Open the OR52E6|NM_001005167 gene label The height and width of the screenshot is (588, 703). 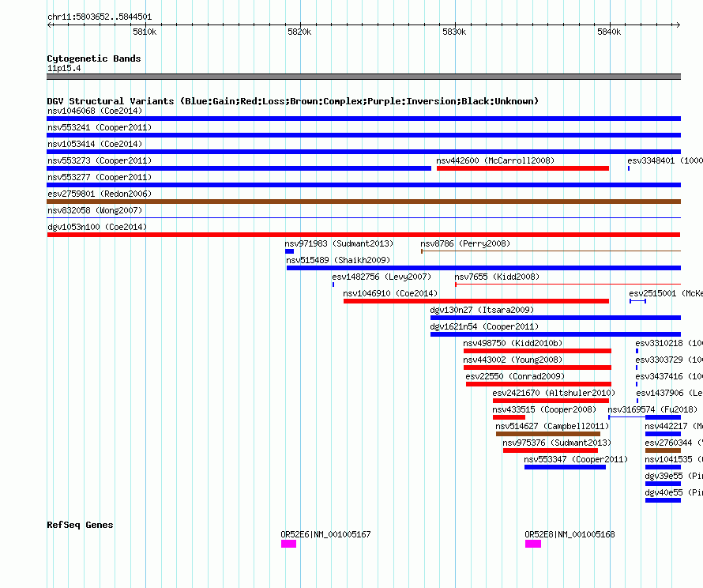325,534
